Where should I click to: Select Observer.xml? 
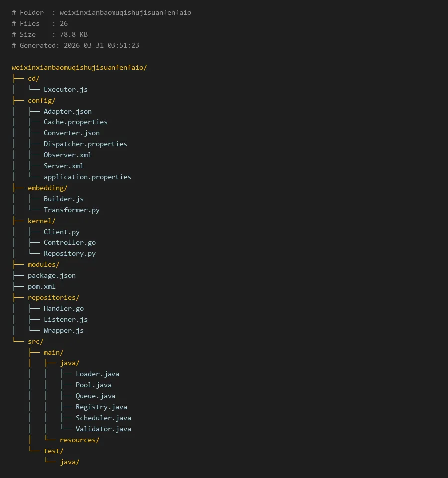click(x=67, y=155)
